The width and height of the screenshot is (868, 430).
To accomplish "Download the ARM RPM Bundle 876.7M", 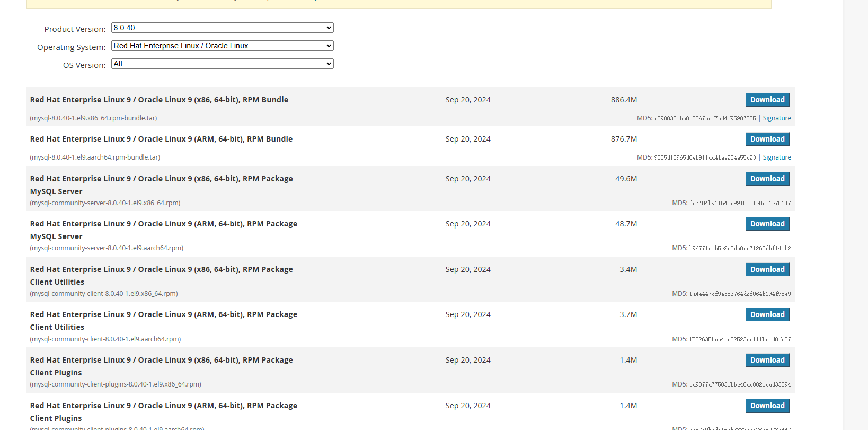I will [x=767, y=139].
